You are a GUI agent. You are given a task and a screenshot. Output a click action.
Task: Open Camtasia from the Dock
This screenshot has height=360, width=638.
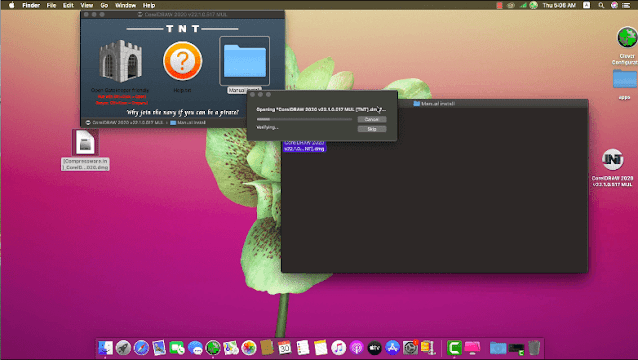point(454,348)
